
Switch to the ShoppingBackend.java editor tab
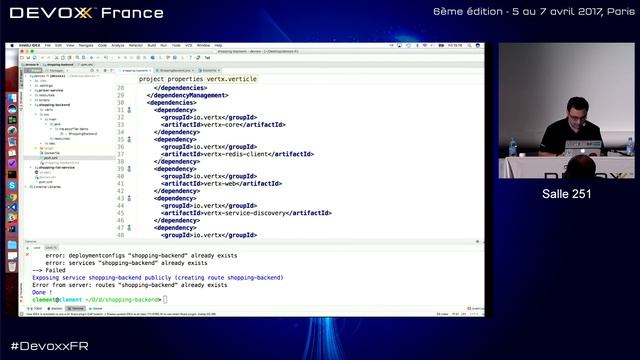pos(174,70)
